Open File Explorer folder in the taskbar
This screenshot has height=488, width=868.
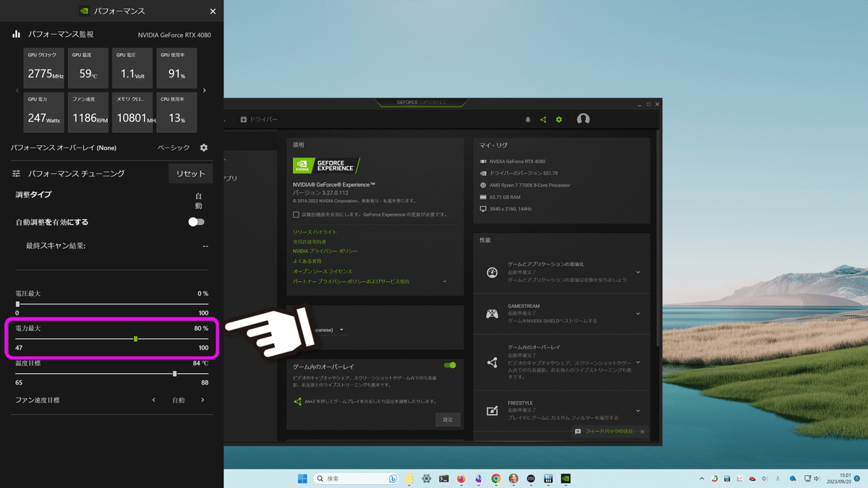click(409, 479)
